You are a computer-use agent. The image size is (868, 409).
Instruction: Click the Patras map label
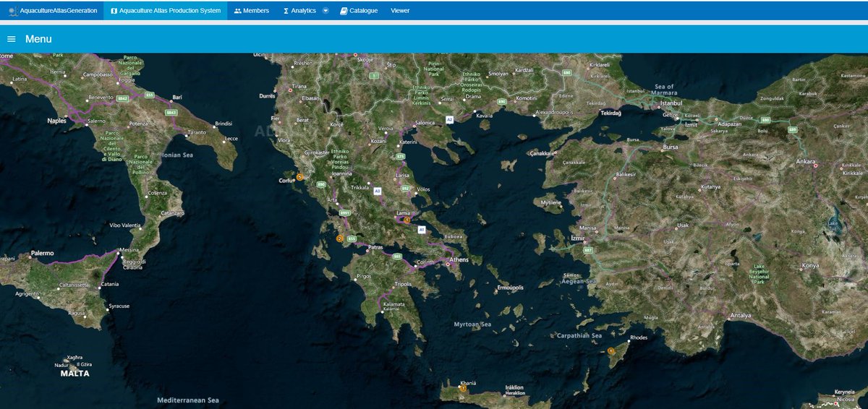[375, 247]
